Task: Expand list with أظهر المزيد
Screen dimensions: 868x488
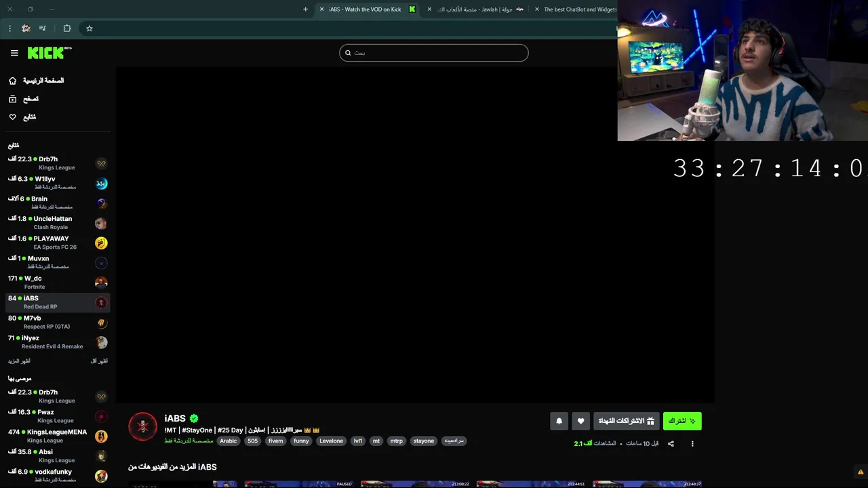Action: [x=19, y=361]
